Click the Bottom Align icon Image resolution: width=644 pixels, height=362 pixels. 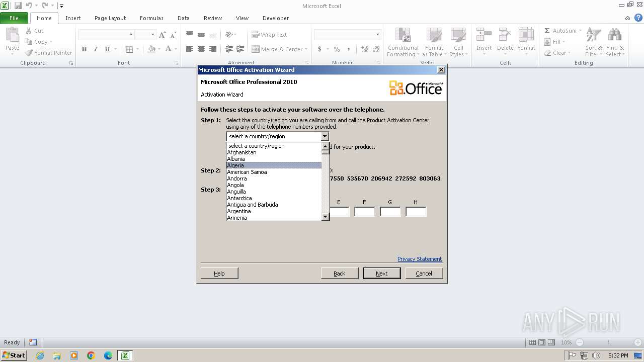point(213,35)
